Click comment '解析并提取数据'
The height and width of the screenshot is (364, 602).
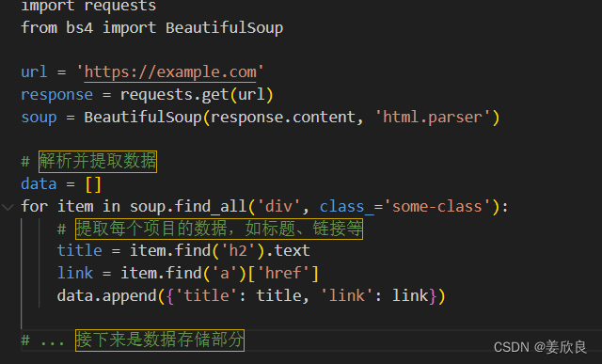click(98, 161)
